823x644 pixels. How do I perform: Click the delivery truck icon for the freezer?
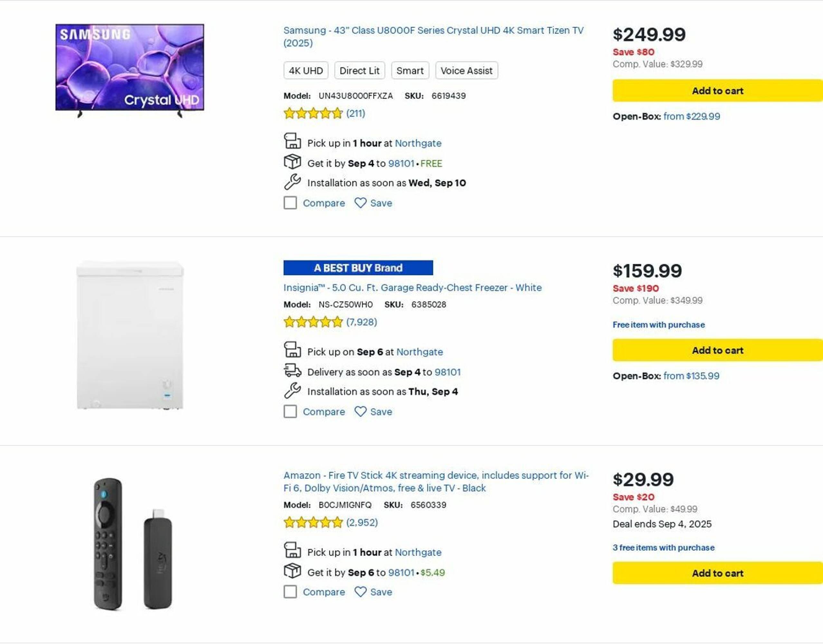292,371
